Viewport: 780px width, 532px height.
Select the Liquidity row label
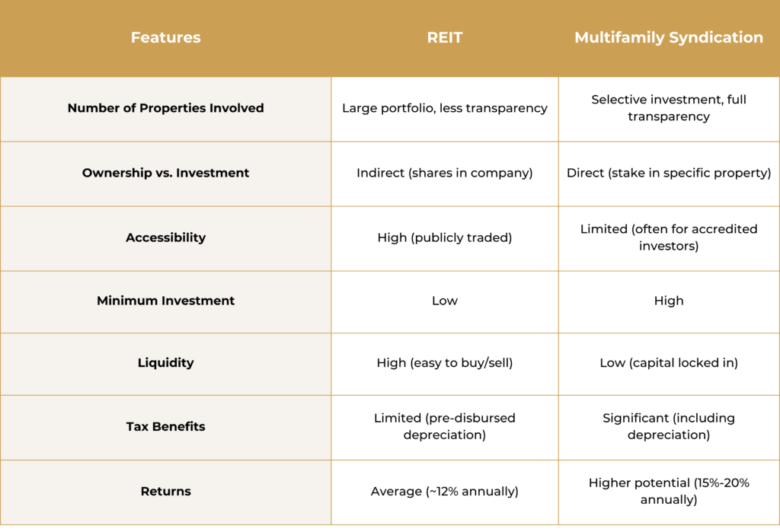click(165, 363)
